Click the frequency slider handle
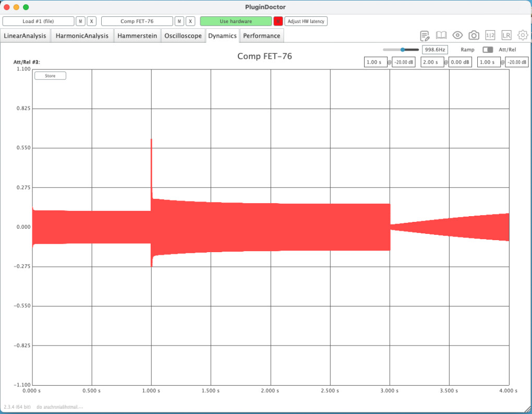Viewport: 532px width, 414px height. pos(403,50)
